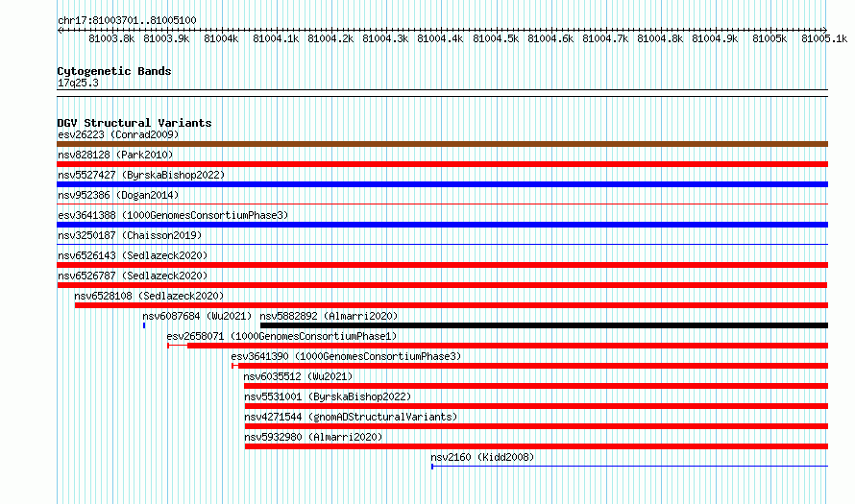Click the 81004.4k ruler tick label
The width and height of the screenshot is (855, 504).
tap(440, 38)
